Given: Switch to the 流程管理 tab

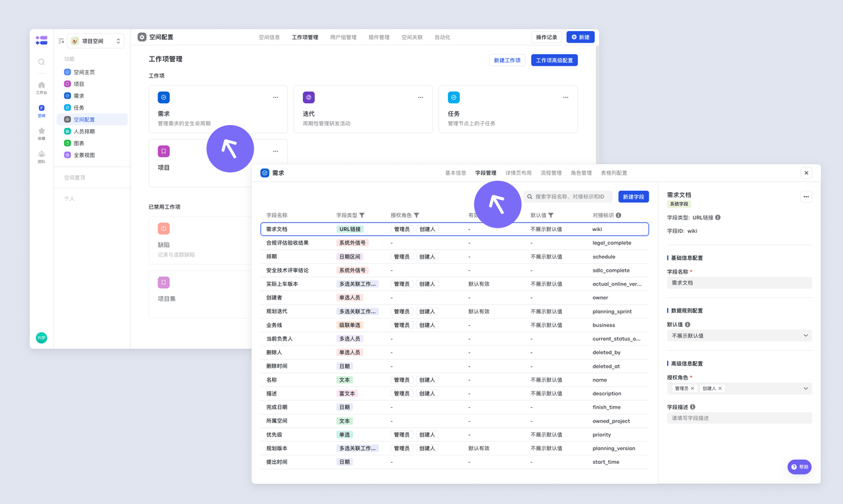Looking at the screenshot, I should (551, 173).
